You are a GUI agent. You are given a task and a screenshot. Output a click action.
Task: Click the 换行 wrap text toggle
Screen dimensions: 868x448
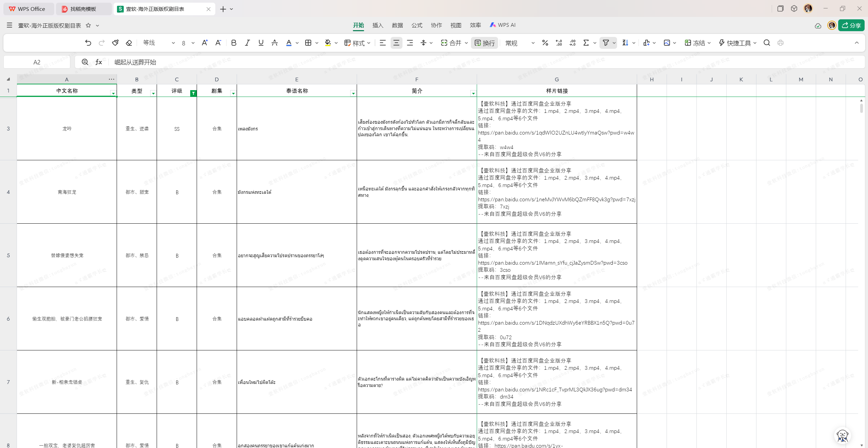[x=484, y=43]
